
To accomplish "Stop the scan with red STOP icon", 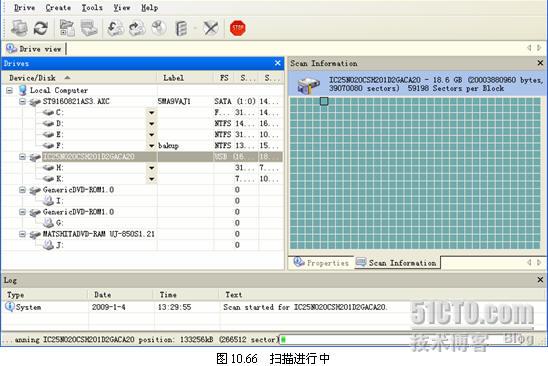I will (x=238, y=28).
